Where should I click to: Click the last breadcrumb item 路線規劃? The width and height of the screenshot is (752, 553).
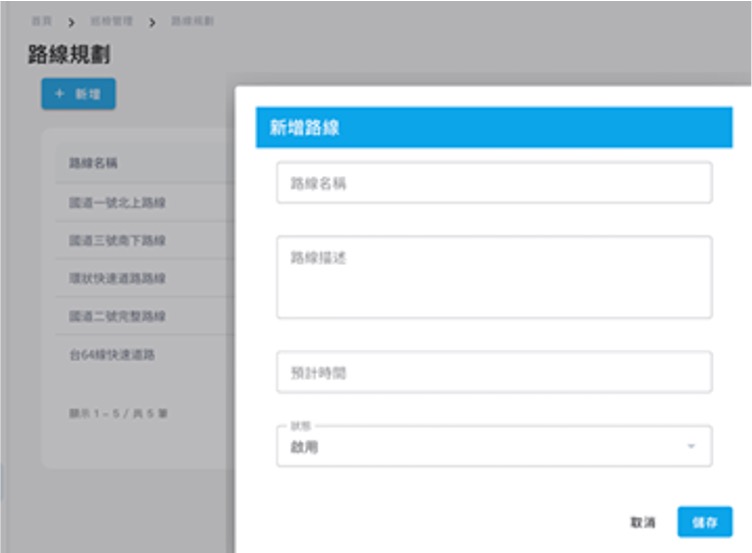coord(191,21)
